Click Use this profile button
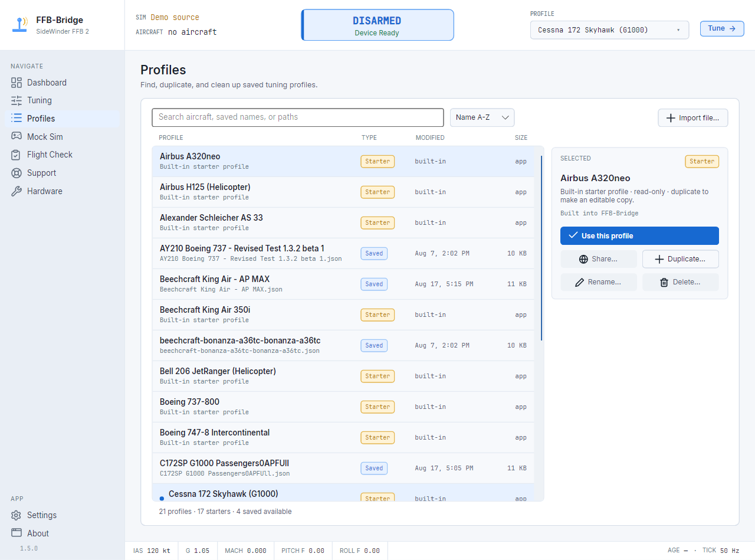 tap(639, 235)
